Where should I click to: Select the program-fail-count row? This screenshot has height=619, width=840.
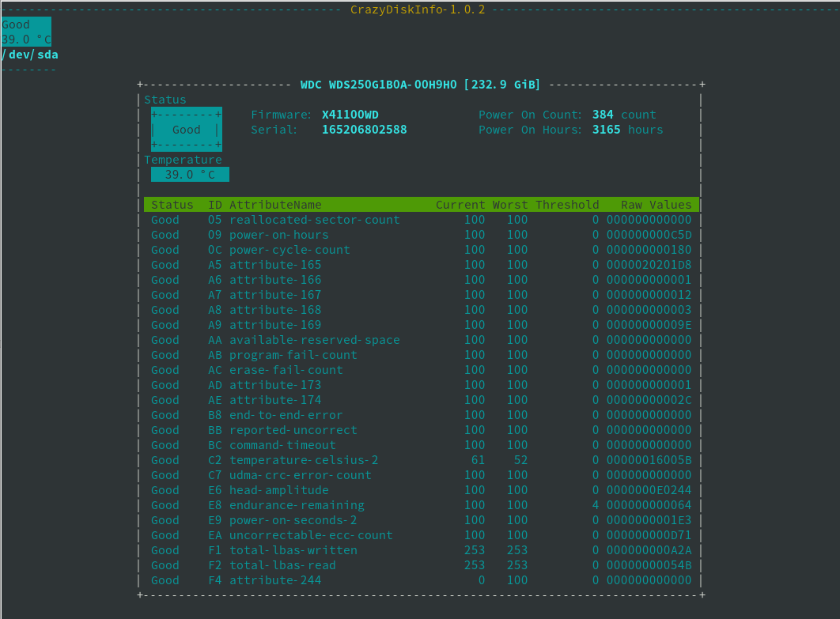click(422, 354)
